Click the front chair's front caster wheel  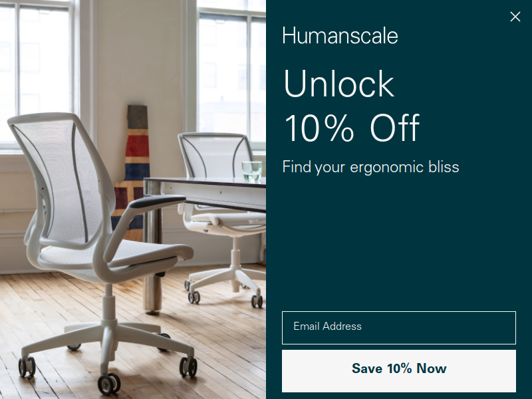pyautogui.click(x=109, y=384)
